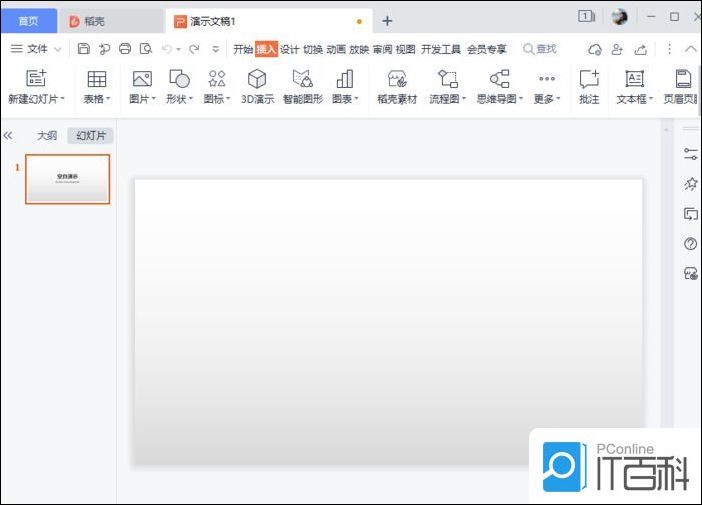Expand the 表格 dropdown arrow
Screen dimensions: 702x505
pos(108,98)
